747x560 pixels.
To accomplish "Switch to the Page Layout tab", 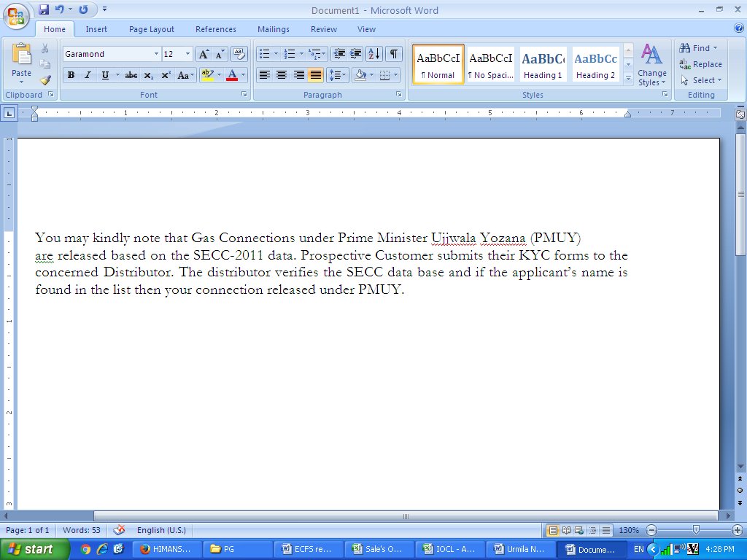I will coord(152,29).
